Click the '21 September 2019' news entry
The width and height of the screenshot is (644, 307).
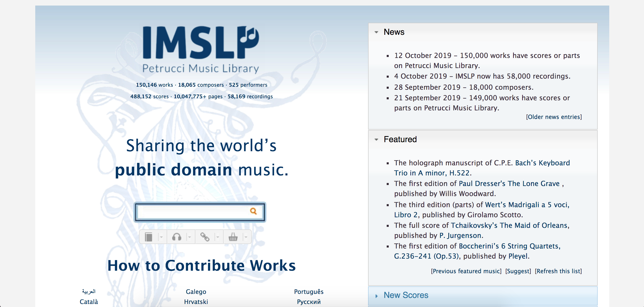coord(482,103)
